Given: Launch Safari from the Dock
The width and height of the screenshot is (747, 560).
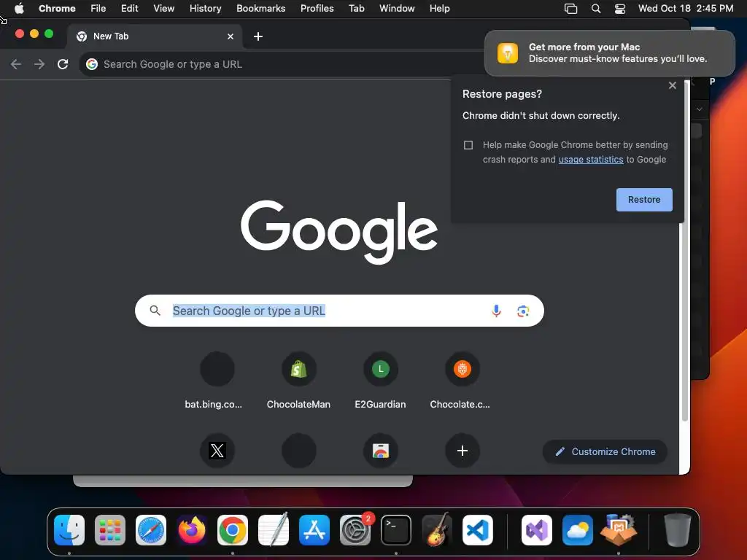Looking at the screenshot, I should pyautogui.click(x=151, y=530).
